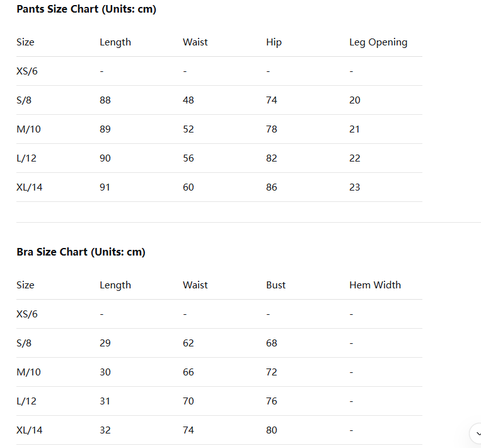
Task: Click the Length header in bra chart
Action: (115, 285)
